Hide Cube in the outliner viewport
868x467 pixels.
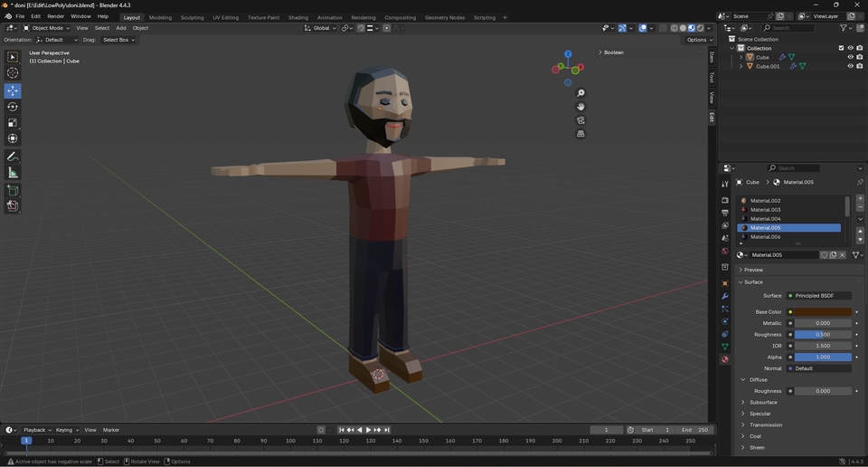(850, 57)
